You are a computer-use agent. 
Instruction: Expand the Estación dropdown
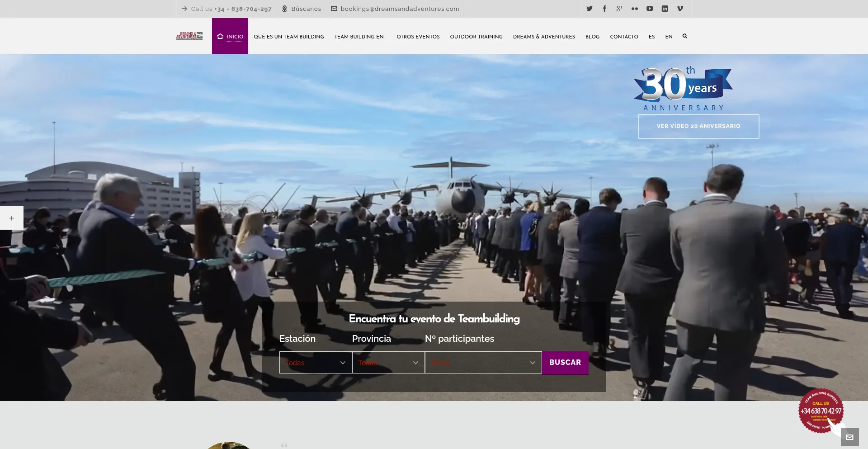click(x=316, y=363)
